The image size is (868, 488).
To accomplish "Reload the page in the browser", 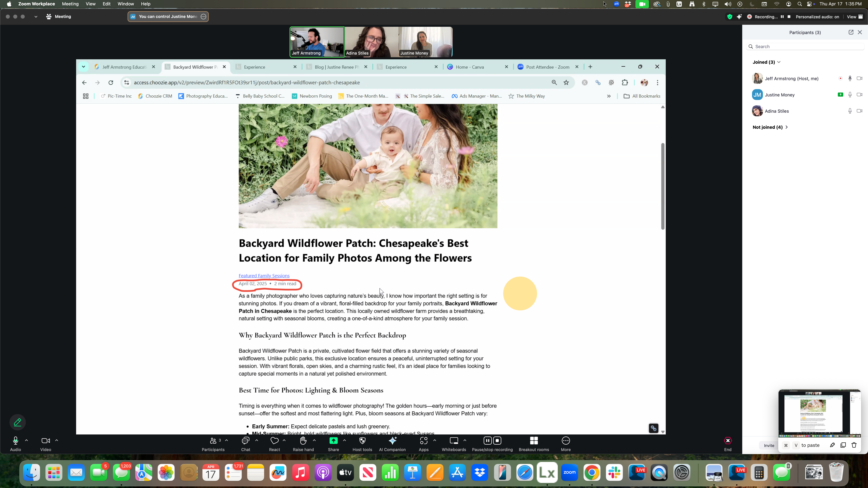I will click(111, 83).
